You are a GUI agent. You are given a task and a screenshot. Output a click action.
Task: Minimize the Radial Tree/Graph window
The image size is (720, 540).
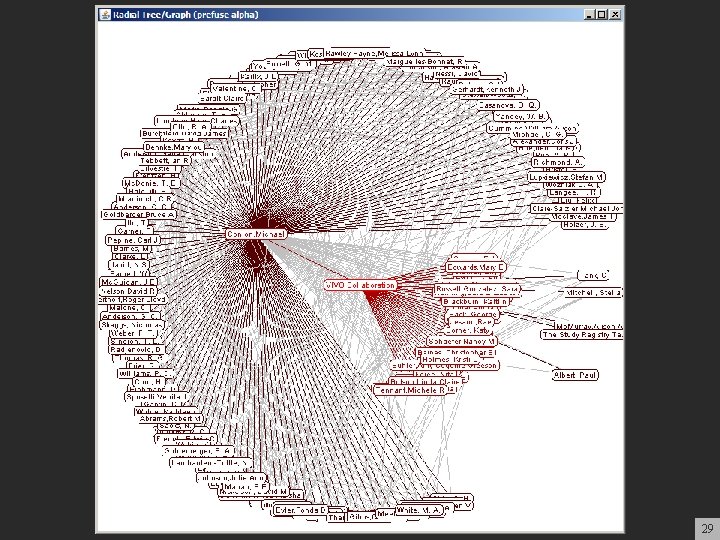click(589, 15)
